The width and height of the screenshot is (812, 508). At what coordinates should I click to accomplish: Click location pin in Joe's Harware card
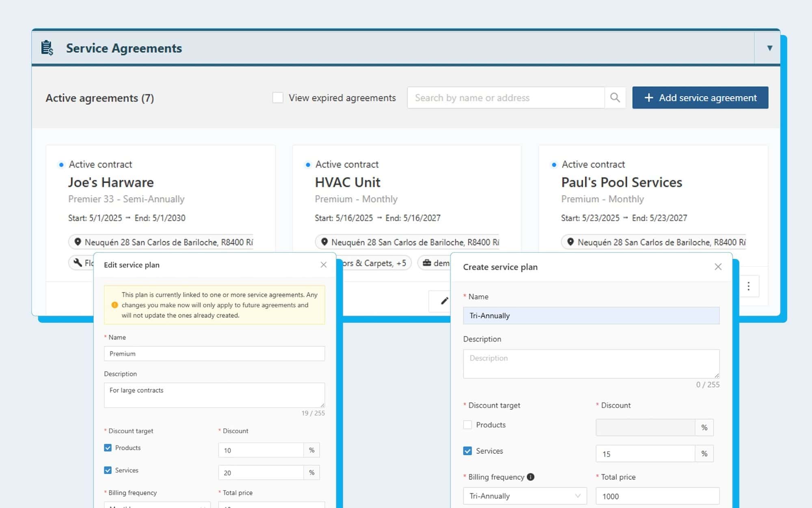point(78,242)
